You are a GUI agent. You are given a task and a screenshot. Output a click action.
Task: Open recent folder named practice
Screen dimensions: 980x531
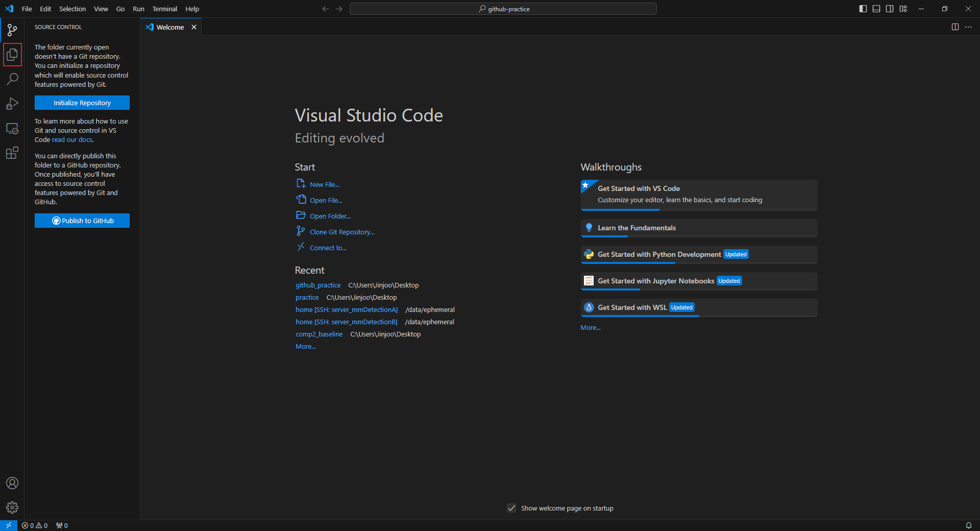(307, 298)
